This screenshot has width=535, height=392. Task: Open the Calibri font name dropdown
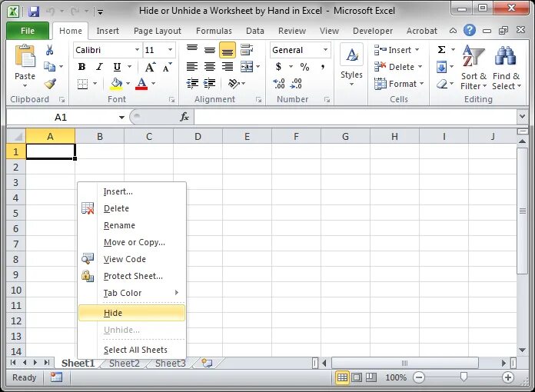[x=137, y=50]
